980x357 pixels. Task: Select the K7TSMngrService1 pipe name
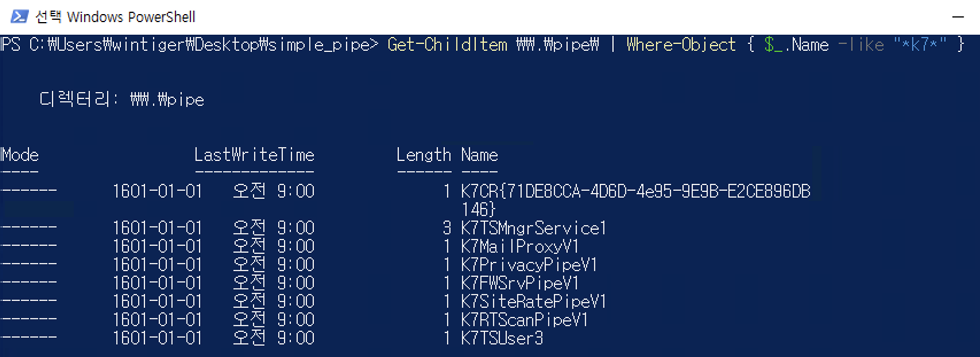533,228
